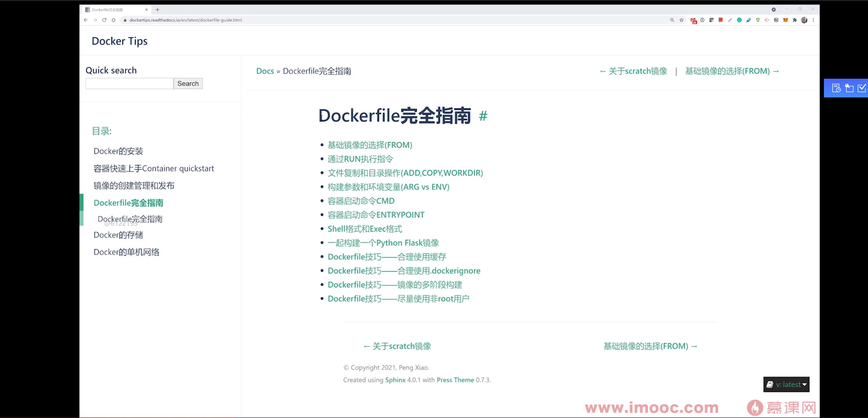868x418 pixels.
Task: Select Dockerfile完全指南 in the sidebar menu
Action: tap(128, 203)
